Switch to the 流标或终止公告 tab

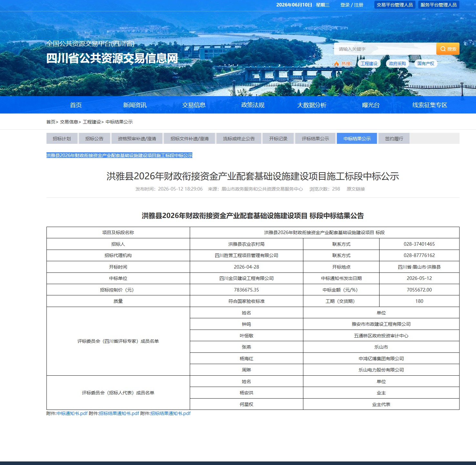pos(239,138)
